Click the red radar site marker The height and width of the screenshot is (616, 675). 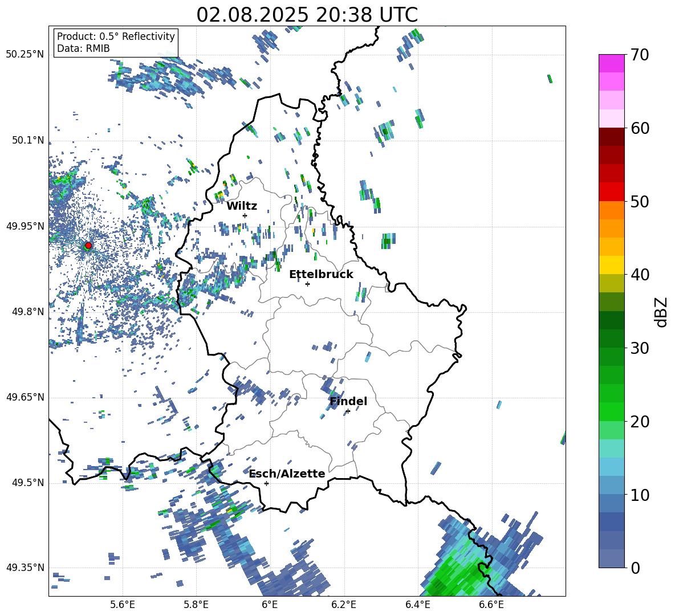pos(88,246)
